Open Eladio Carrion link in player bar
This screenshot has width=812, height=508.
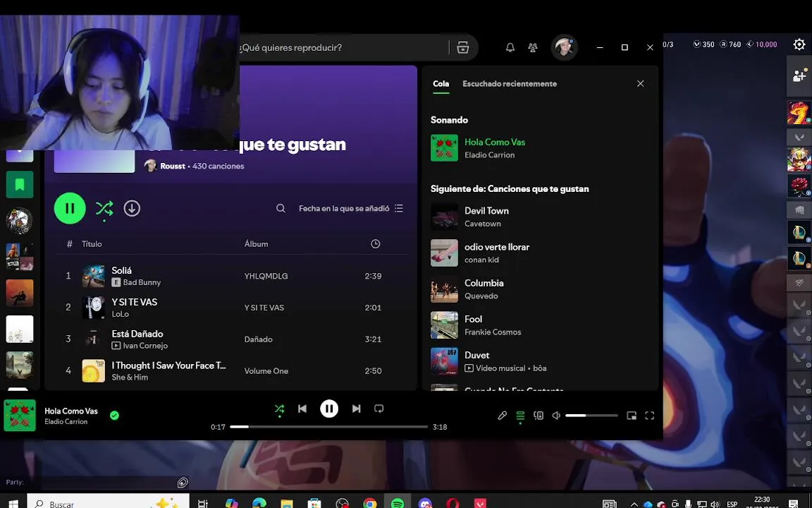pyautogui.click(x=66, y=421)
